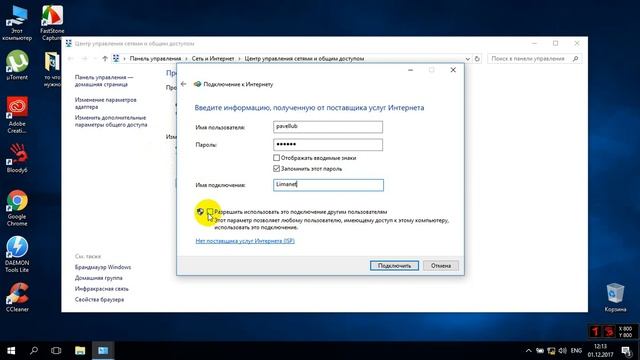Open the network tray icon
Viewport: 640px width, 360px height.
pos(551,351)
